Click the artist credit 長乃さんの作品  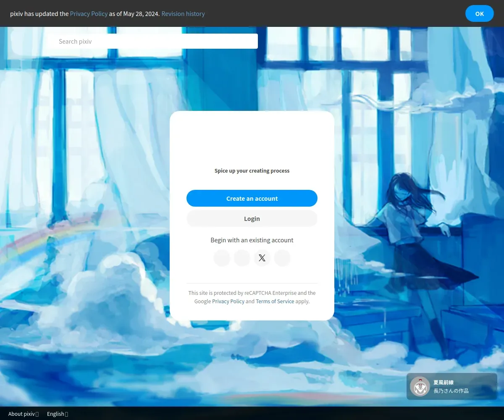coord(451,391)
